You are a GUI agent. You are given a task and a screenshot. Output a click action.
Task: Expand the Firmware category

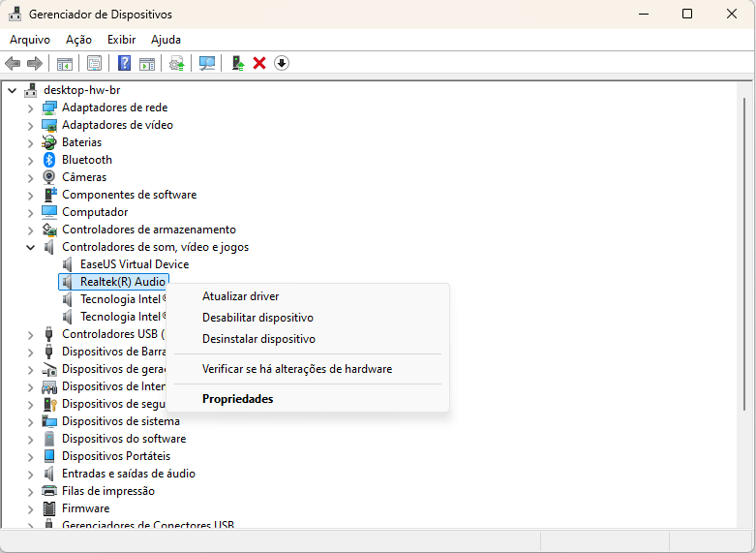(x=30, y=508)
